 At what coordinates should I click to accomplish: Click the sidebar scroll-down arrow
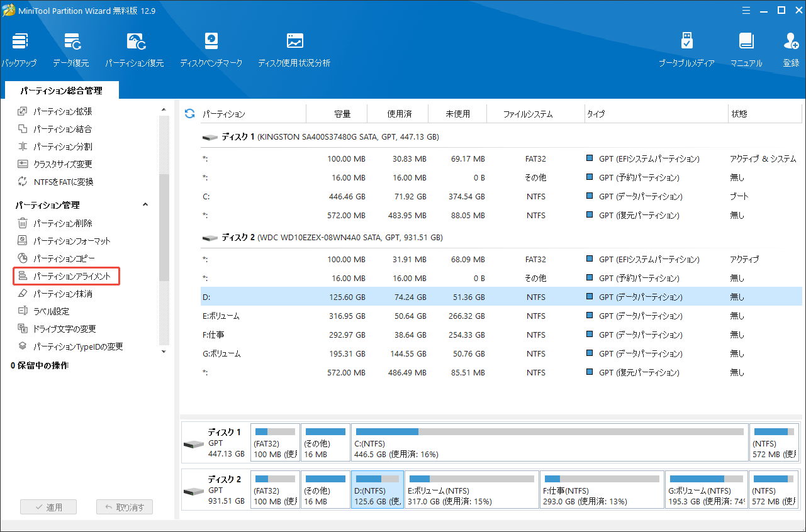point(164,352)
